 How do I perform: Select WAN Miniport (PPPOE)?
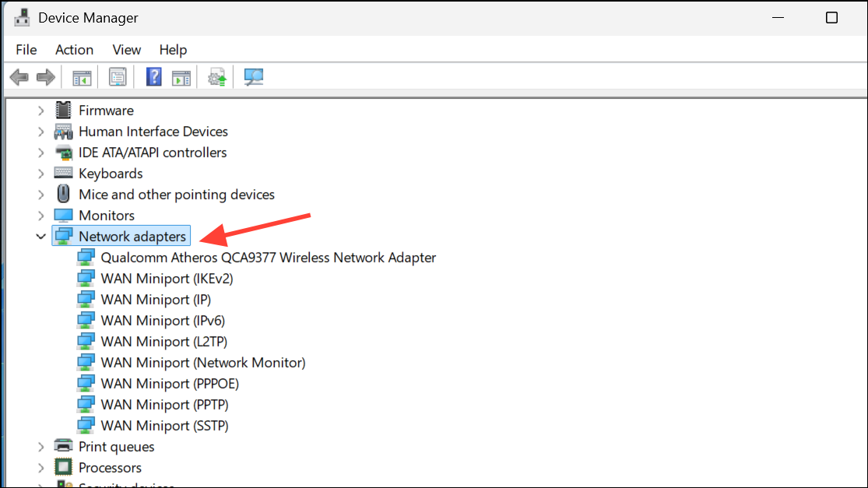(170, 383)
